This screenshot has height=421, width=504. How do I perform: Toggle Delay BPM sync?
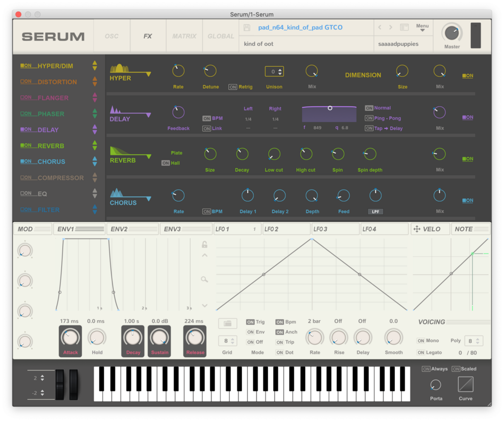[206, 118]
